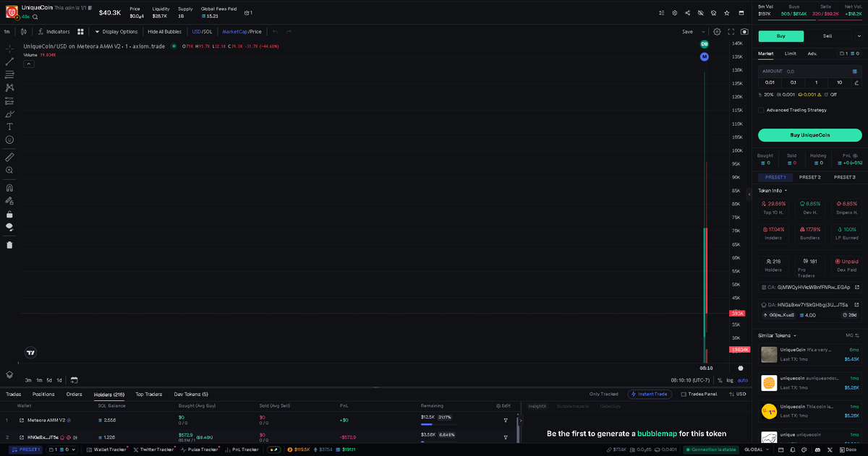Select the text annotation tool
This screenshot has height=456, width=868.
[9, 126]
